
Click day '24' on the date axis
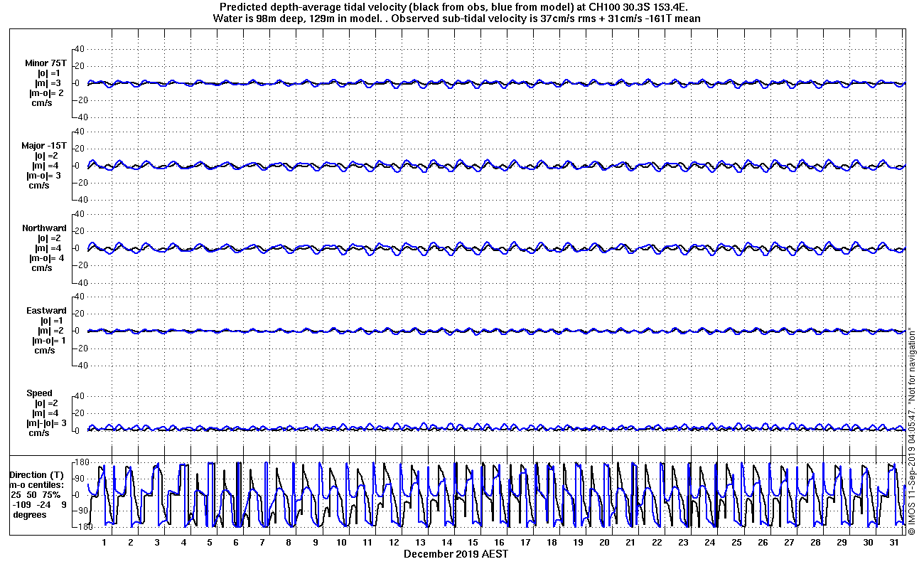709,543
